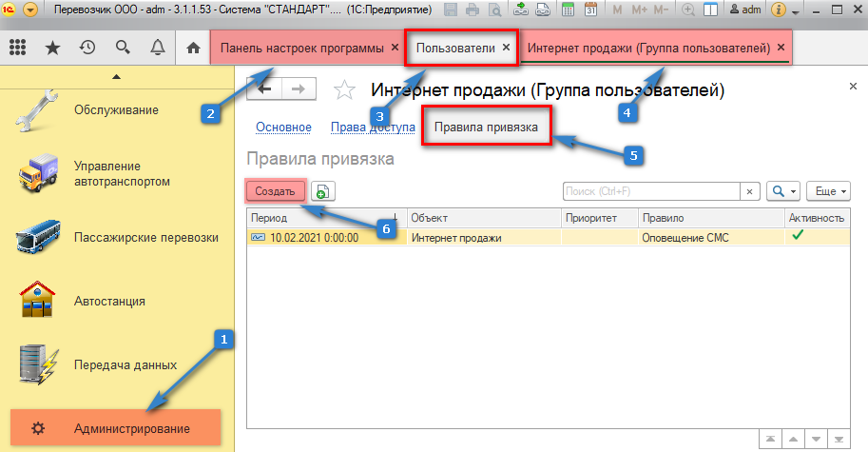Open Favorites star in the tools panel
This screenshot has width=868, height=452.
[52, 47]
